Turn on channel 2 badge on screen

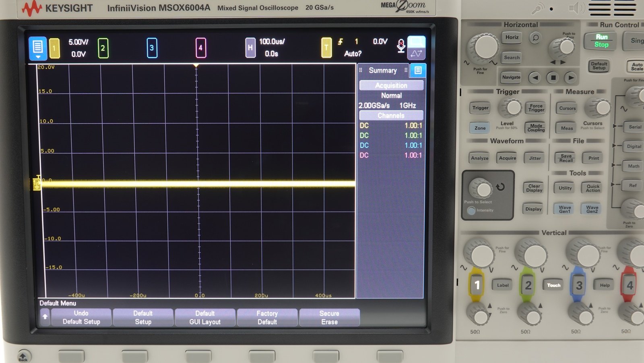[103, 48]
